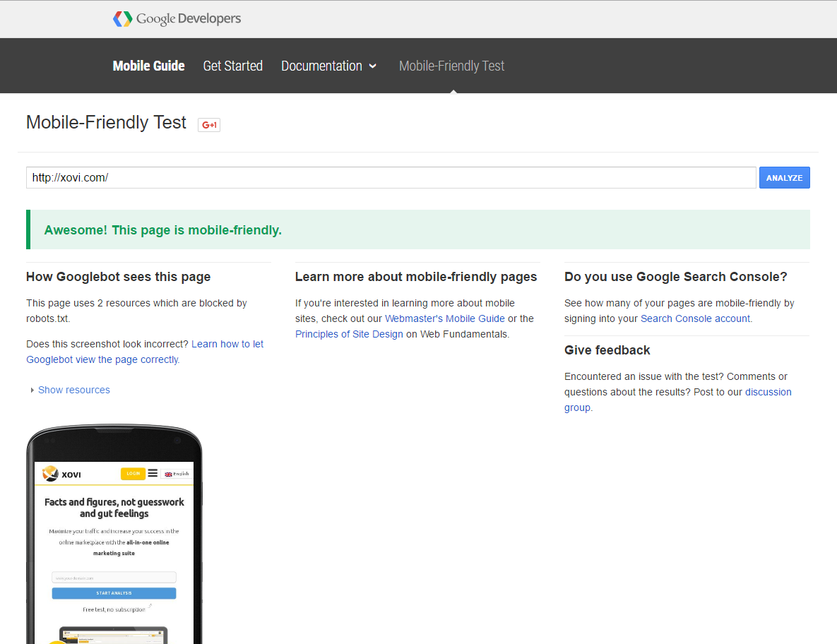Click the 'Give feedback' heading
Screen dimensions: 837x644
pyautogui.click(x=607, y=350)
